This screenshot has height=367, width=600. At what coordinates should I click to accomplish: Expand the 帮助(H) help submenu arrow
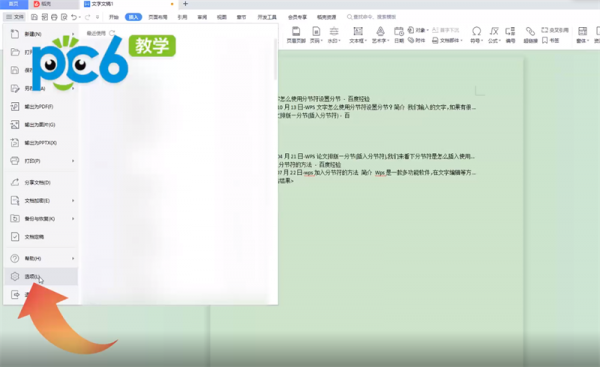pyautogui.click(x=73, y=258)
